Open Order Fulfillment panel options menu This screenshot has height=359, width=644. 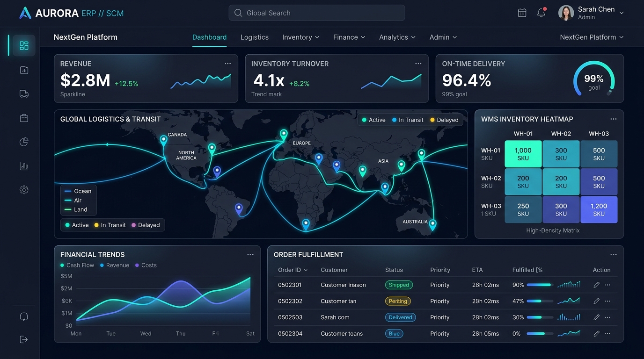click(x=613, y=255)
